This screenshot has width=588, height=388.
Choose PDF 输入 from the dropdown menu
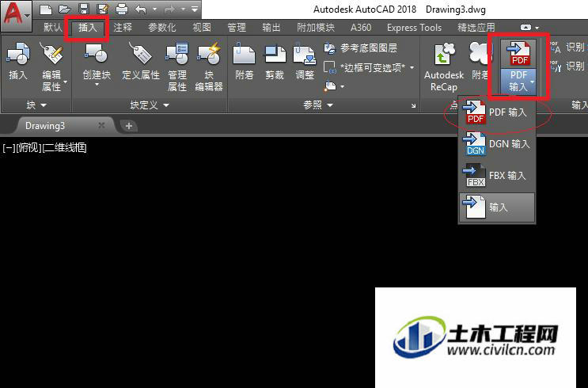coord(497,112)
